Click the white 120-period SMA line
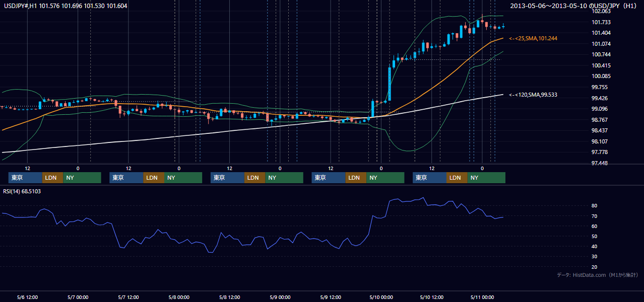644x302 pixels. pos(252,129)
